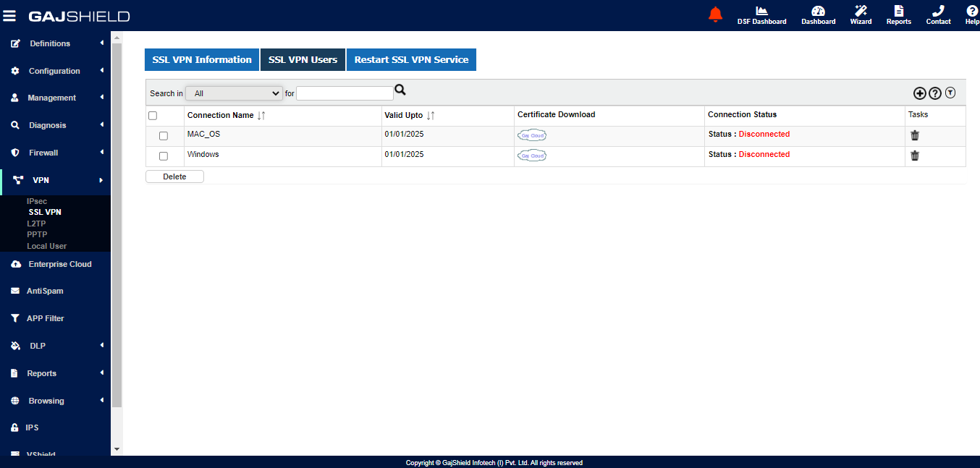Click the search magnifier icon
Viewport: 980px width, 468px height.
400,90
